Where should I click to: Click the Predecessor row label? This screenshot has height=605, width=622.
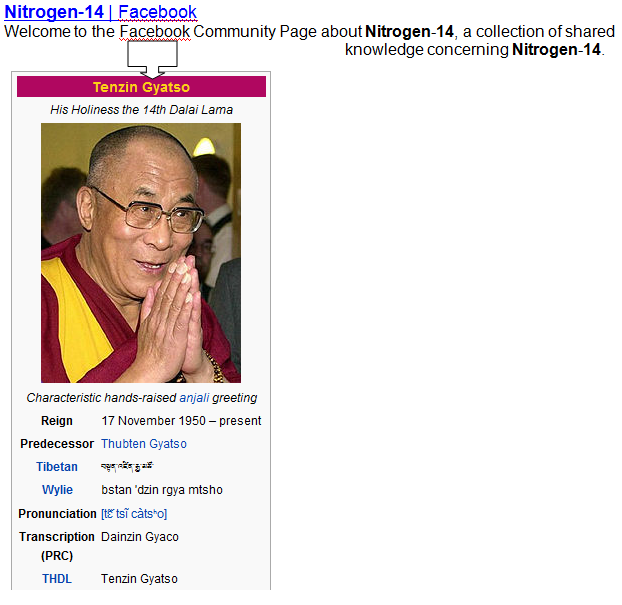(57, 444)
